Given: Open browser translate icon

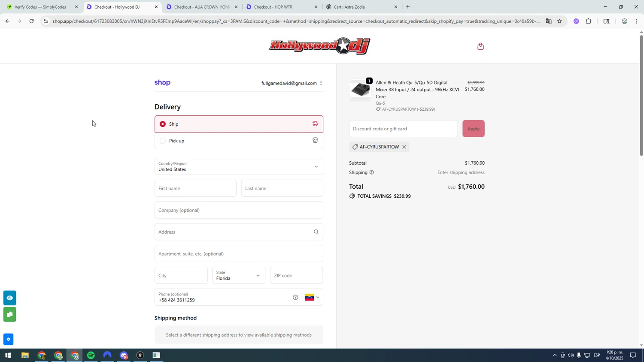Looking at the screenshot, I should pyautogui.click(x=548, y=21).
